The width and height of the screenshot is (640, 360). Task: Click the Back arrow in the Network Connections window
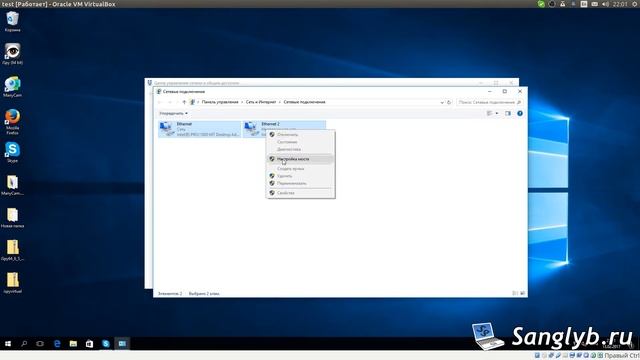point(160,102)
